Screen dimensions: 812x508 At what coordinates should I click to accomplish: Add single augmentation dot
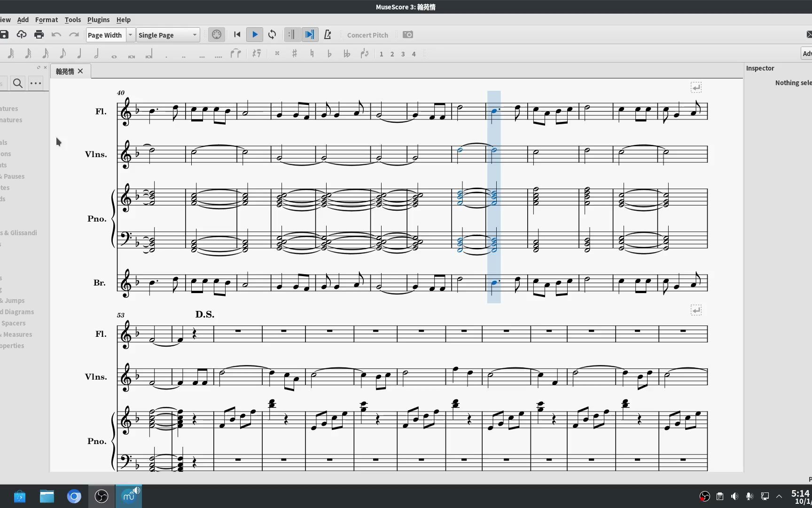click(166, 56)
